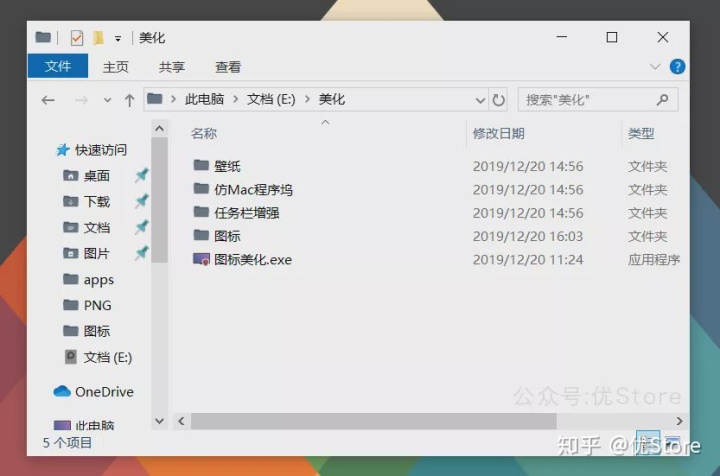Open 文档 under quick access
This screenshot has width=720, height=476.
tap(96, 228)
